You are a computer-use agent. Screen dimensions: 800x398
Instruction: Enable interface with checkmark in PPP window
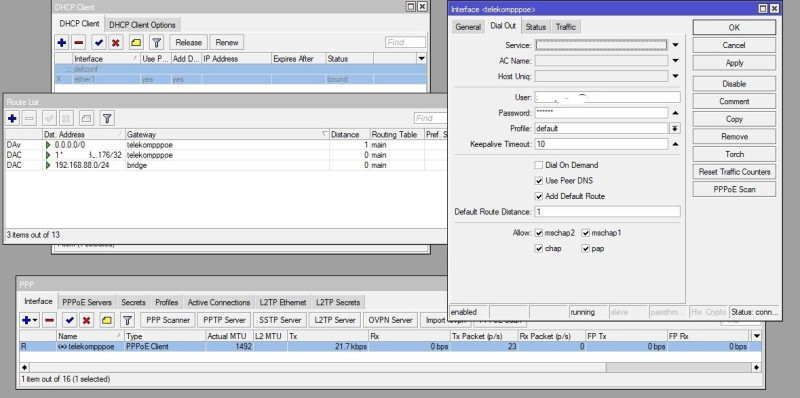[70, 320]
